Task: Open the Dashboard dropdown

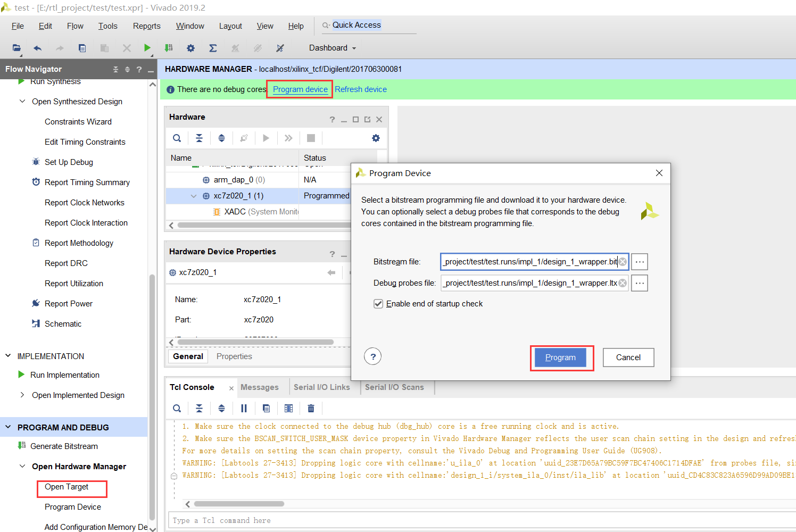Action: coord(333,48)
